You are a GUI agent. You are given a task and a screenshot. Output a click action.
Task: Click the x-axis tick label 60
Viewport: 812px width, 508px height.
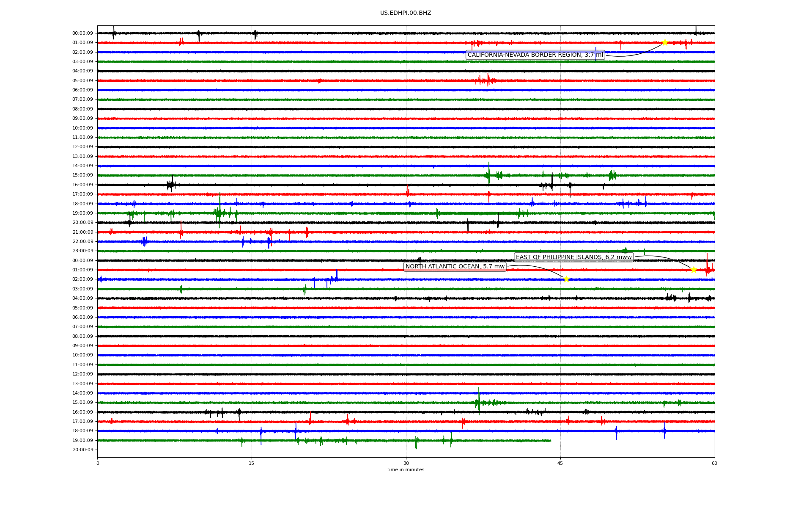point(714,463)
